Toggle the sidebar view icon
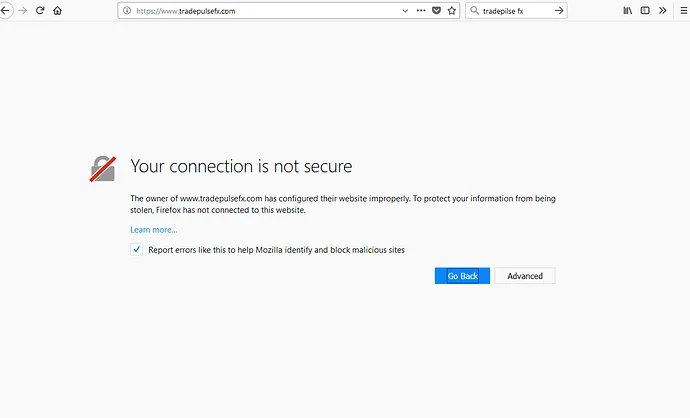 (645, 10)
